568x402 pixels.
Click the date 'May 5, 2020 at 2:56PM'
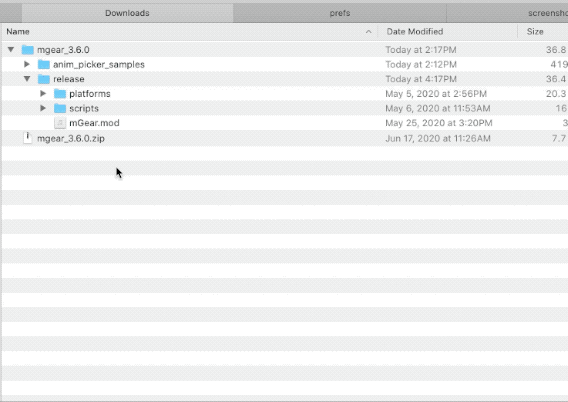[x=436, y=94]
